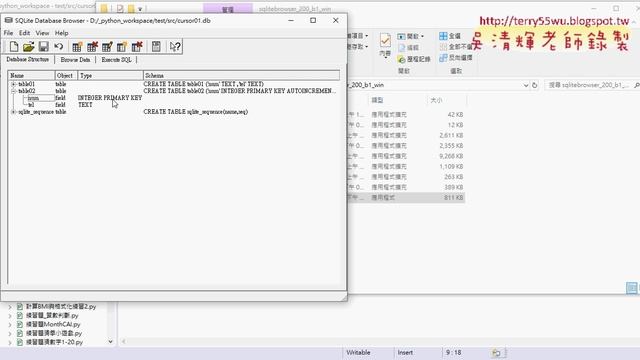Viewport: 640px width, 360px height.
Task: Click the Type column header
Action: pyautogui.click(x=110, y=76)
